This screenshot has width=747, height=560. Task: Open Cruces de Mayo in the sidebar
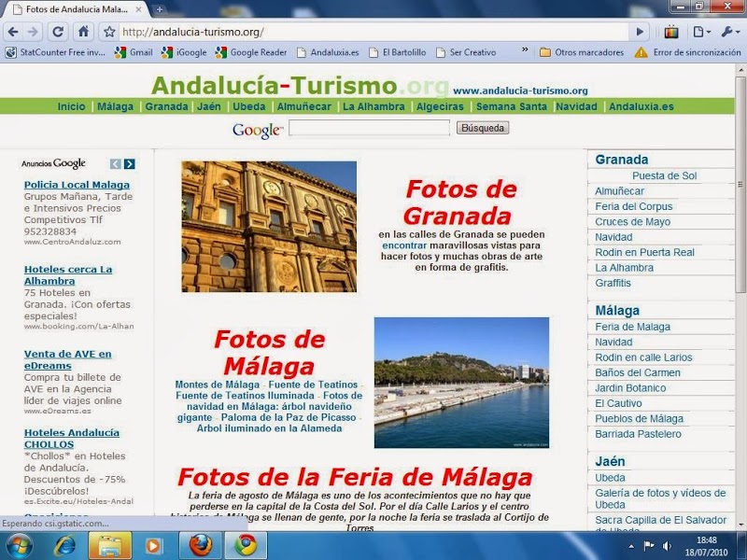click(633, 221)
